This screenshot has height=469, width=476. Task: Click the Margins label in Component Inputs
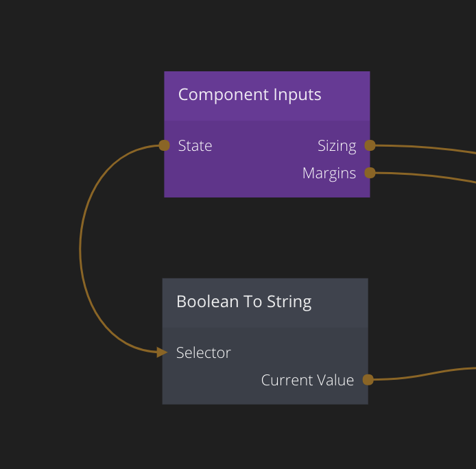[x=329, y=173]
